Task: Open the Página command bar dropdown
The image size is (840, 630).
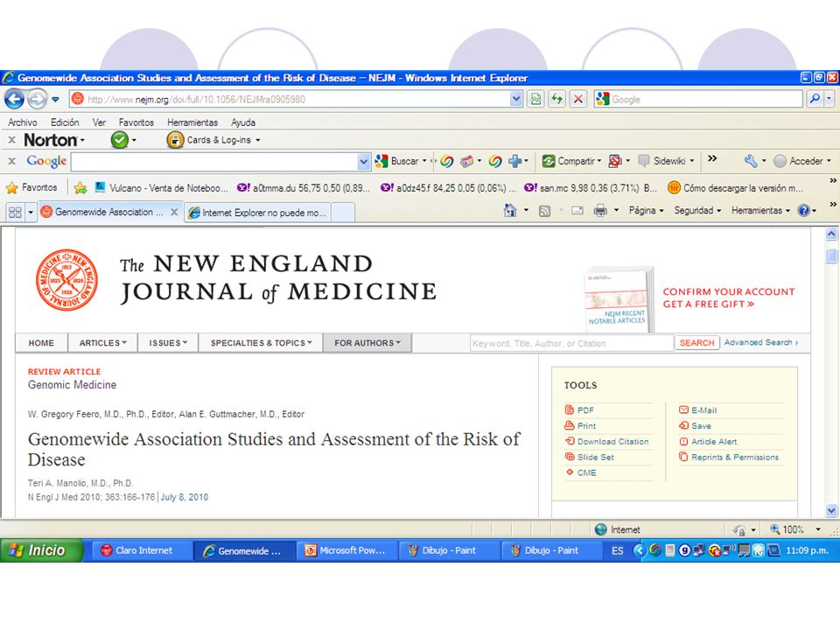Action: (x=646, y=211)
